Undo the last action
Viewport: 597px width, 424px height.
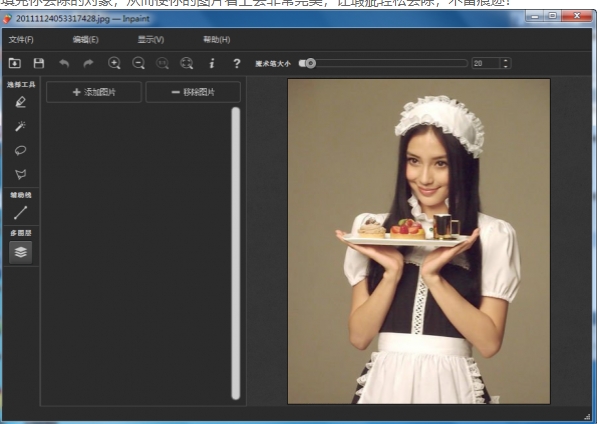(64, 63)
